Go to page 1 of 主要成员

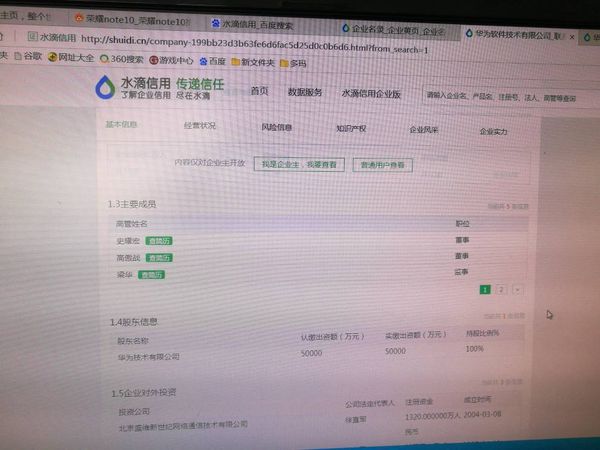tap(485, 290)
